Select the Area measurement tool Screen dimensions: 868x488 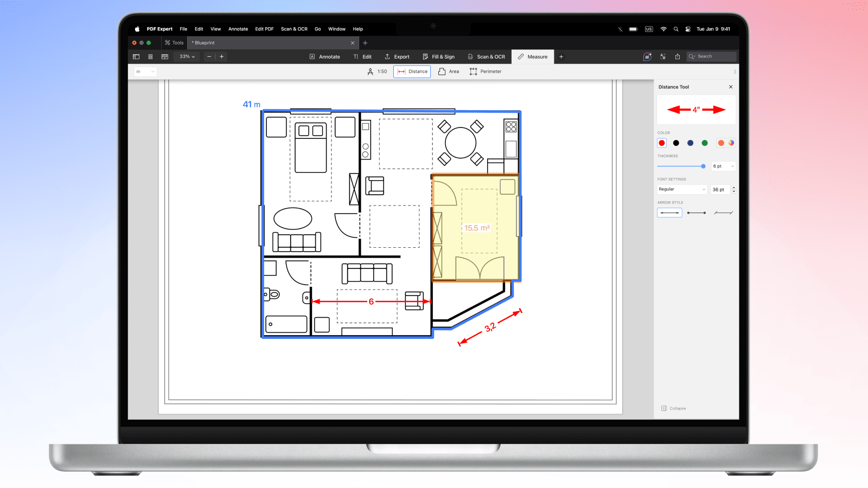[x=449, y=72]
